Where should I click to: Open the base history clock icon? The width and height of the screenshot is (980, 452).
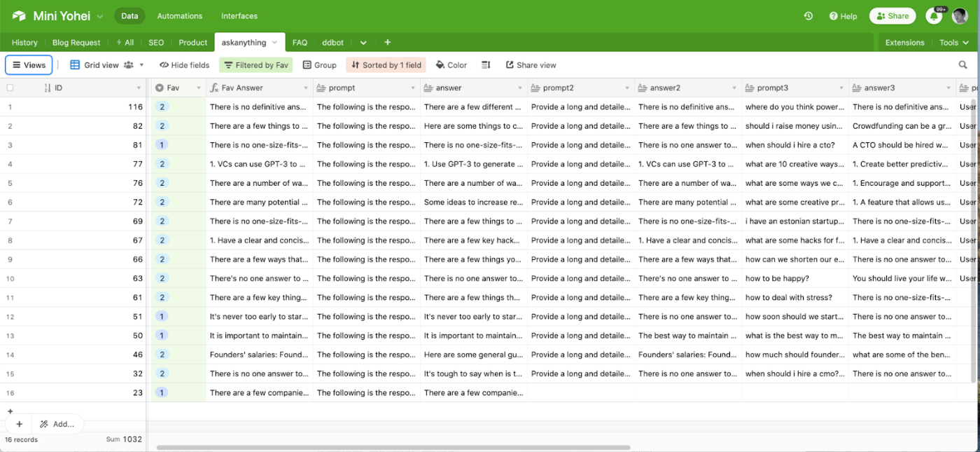[808, 16]
